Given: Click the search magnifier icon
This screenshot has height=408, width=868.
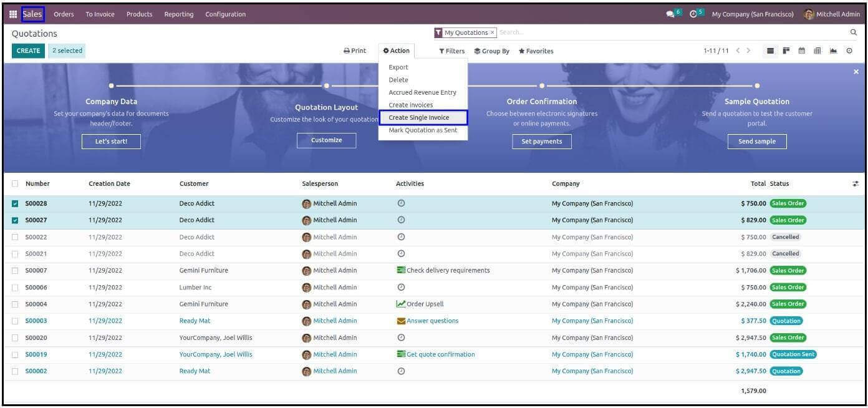Looking at the screenshot, I should click(x=854, y=32).
